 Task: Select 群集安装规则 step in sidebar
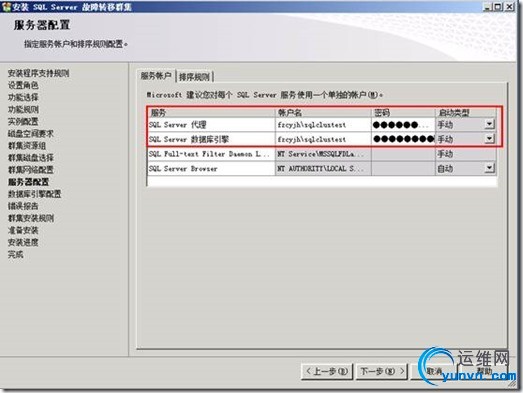point(31,218)
